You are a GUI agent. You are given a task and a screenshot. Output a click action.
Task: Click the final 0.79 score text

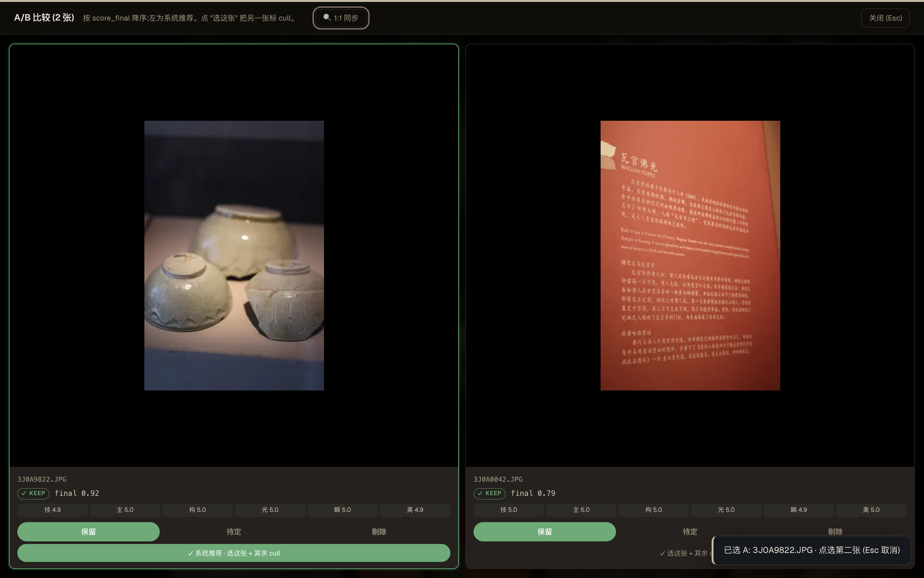pyautogui.click(x=533, y=493)
